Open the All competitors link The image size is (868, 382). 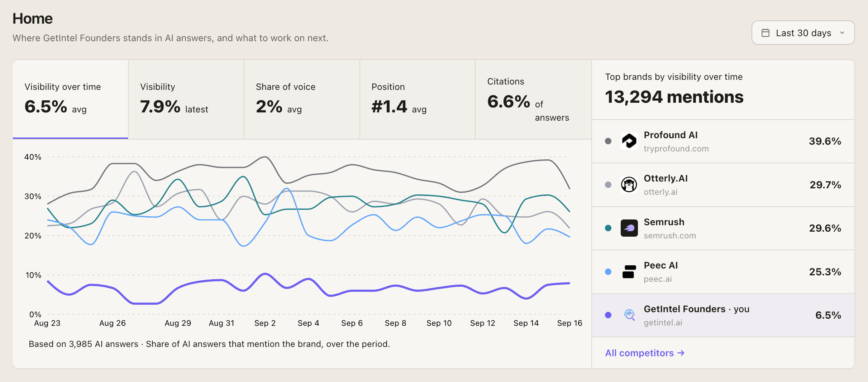tap(645, 353)
